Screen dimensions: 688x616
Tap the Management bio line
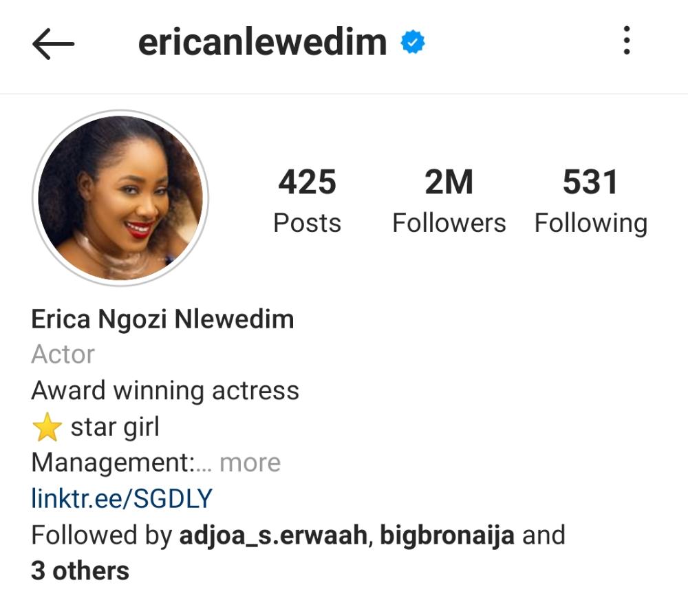point(122,463)
